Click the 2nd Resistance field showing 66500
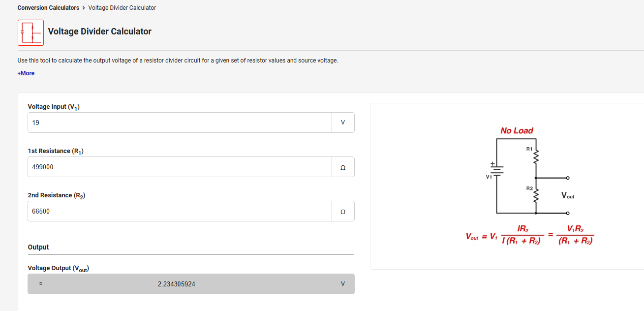Viewport: 644px width, 311px height. point(180,211)
